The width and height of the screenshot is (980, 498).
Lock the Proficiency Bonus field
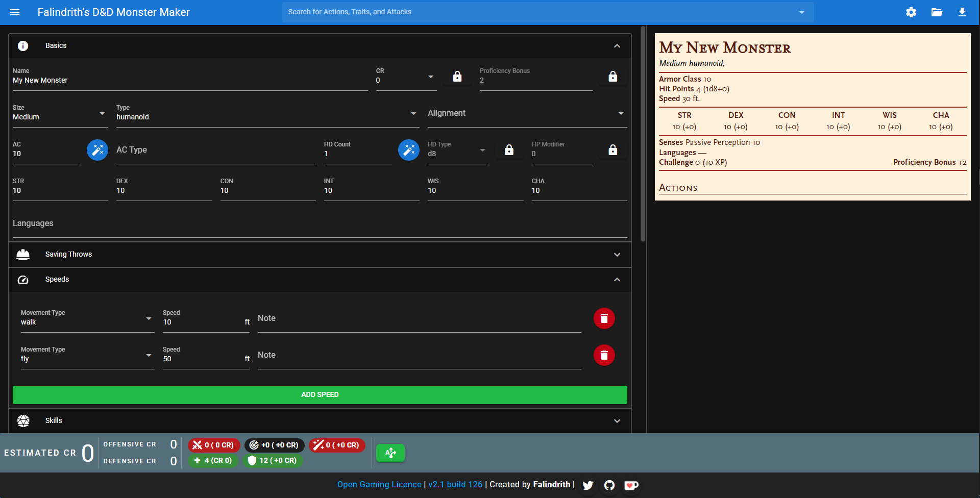pos(612,76)
